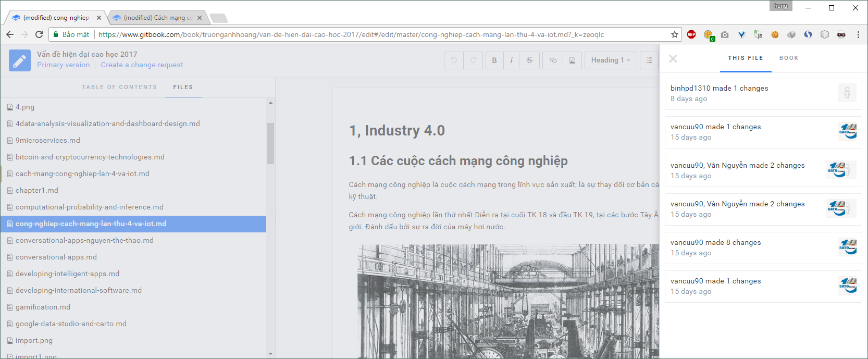Click the Primary version link
The image size is (868, 359).
pyautogui.click(x=63, y=65)
